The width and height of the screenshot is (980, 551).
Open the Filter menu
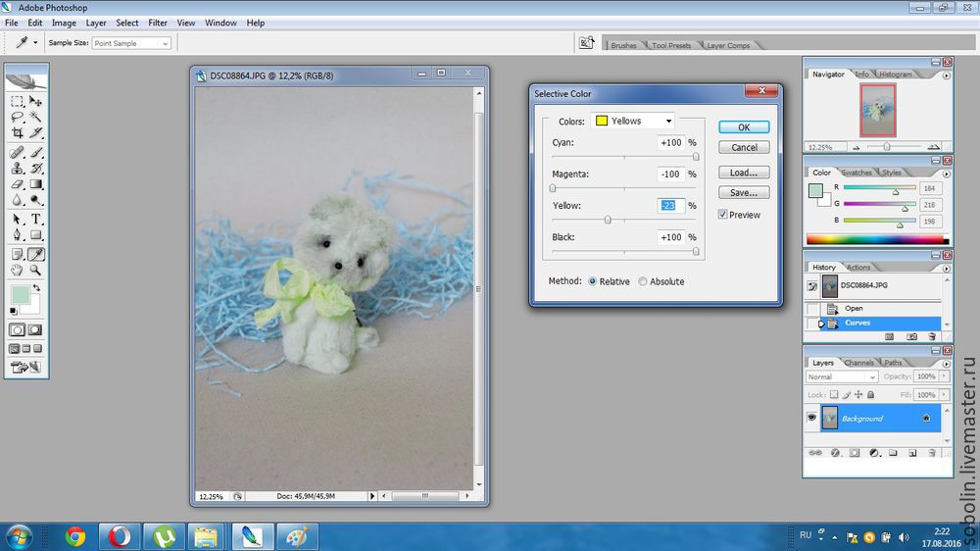click(157, 23)
